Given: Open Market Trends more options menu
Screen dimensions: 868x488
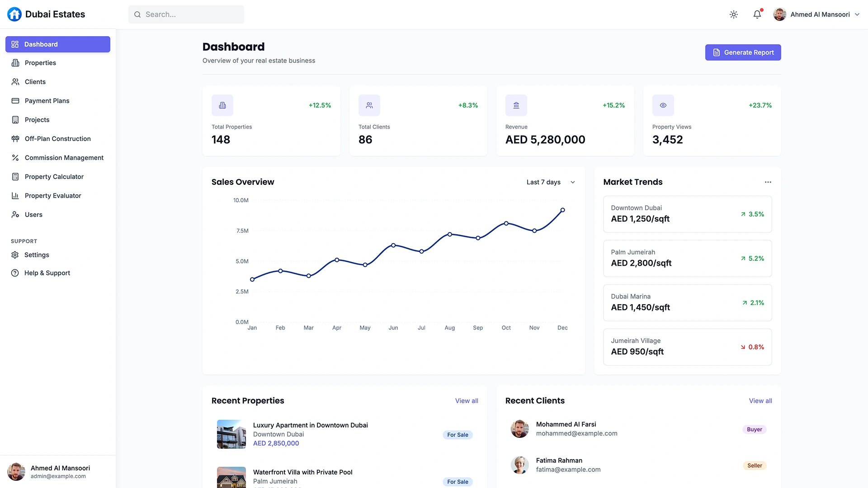Looking at the screenshot, I should pyautogui.click(x=768, y=182).
